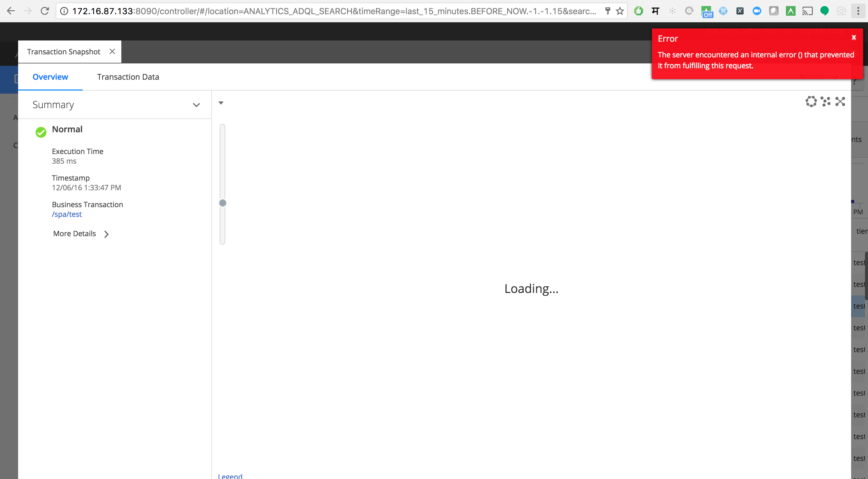The width and height of the screenshot is (868, 479).
Task: Click the /spa/test business transaction link
Action: click(67, 214)
